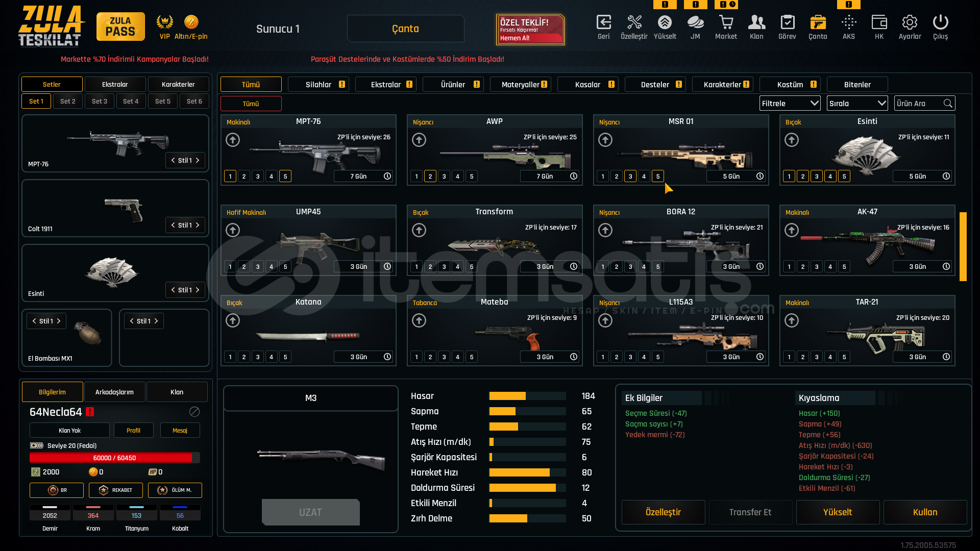
Task: Click the clock icon on UMP45 card
Action: (x=387, y=266)
